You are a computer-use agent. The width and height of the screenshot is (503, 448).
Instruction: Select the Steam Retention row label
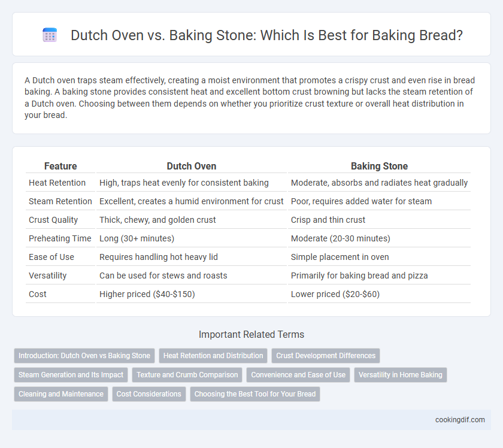pos(60,201)
